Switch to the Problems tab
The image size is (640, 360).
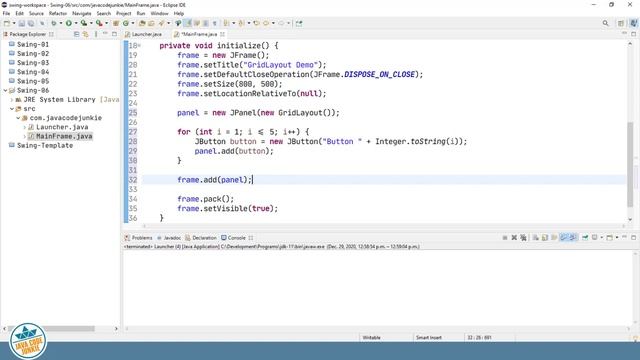click(138, 238)
